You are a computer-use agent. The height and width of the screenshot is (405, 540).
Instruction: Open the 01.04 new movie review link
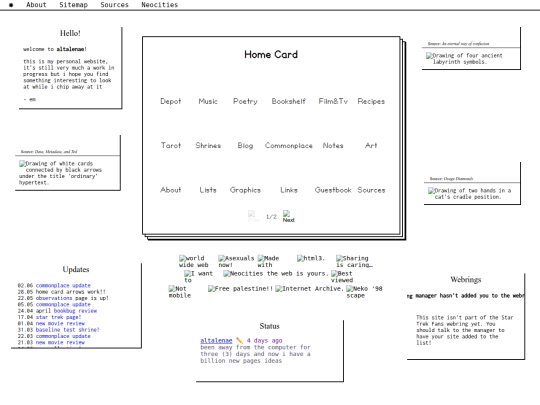pyautogui.click(x=60, y=324)
